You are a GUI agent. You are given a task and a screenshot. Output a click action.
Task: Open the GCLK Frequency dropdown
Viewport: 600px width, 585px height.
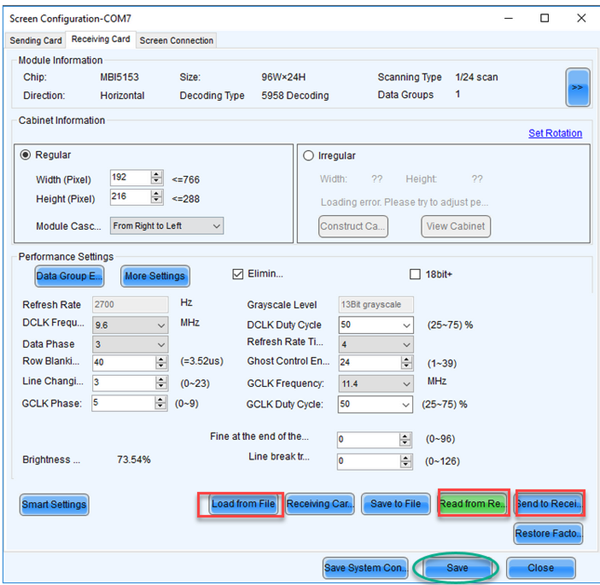click(376, 384)
